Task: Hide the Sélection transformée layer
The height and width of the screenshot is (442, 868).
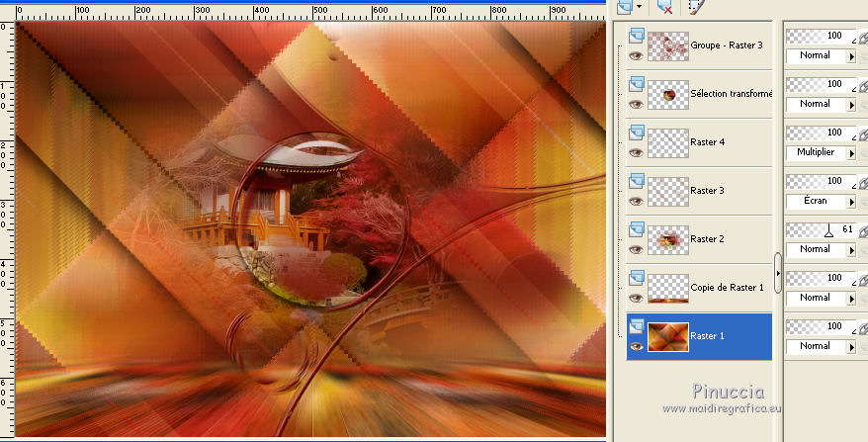Action: [636, 104]
